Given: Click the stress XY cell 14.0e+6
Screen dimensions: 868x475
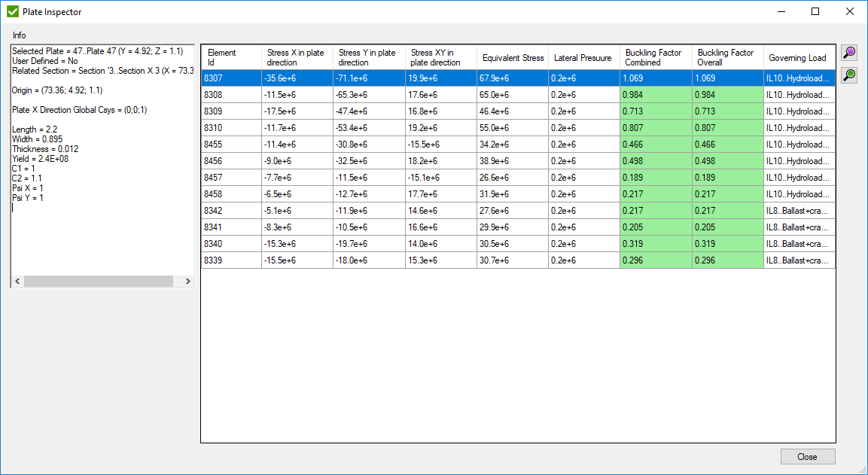Looking at the screenshot, I should pos(440,244).
